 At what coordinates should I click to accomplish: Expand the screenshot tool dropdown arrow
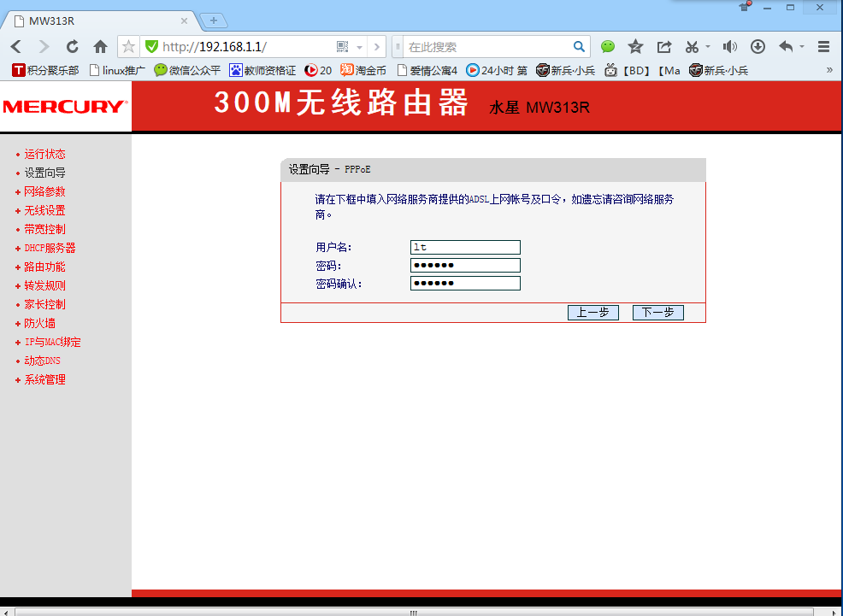click(708, 47)
